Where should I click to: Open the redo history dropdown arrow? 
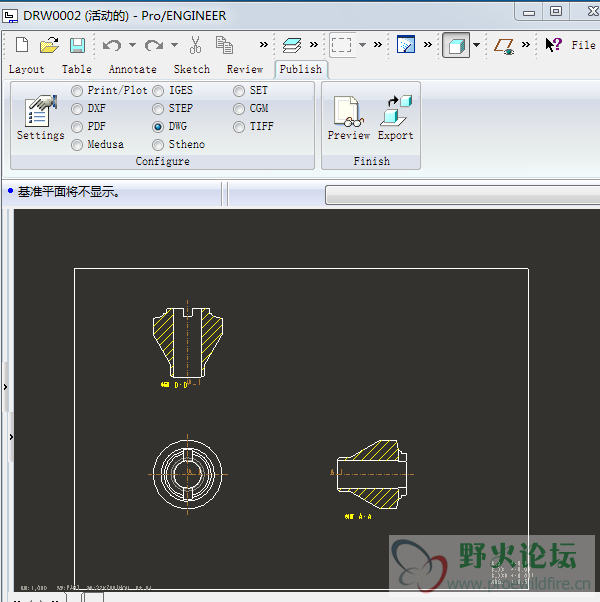pos(174,45)
